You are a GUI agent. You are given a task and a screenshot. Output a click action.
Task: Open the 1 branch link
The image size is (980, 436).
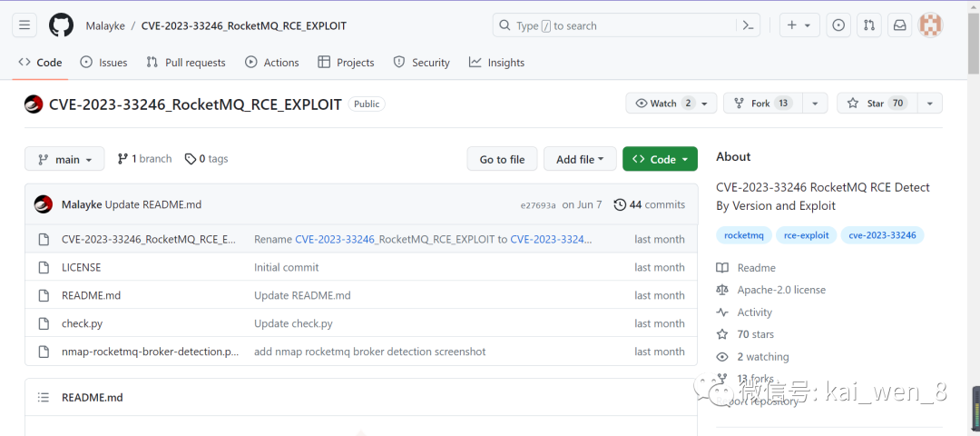144,159
